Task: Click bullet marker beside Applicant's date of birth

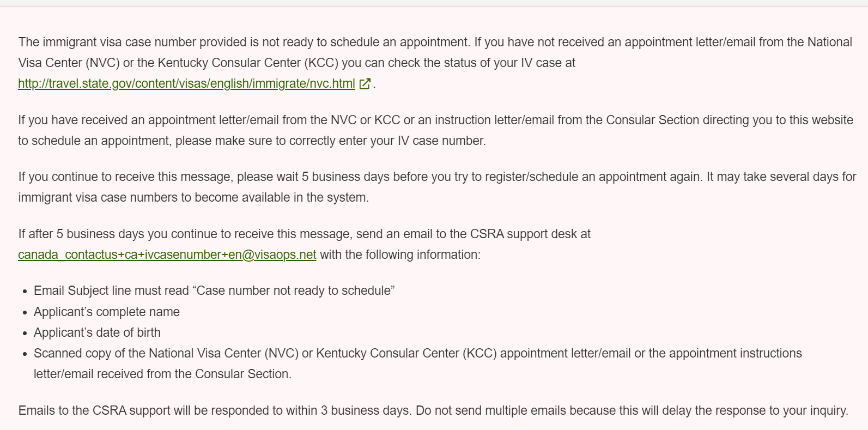Action: [25, 334]
